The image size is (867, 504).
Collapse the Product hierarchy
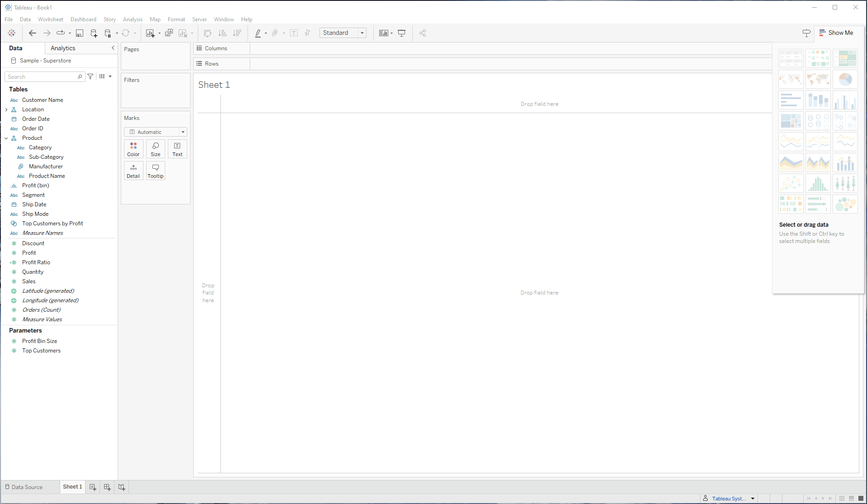tap(6, 138)
